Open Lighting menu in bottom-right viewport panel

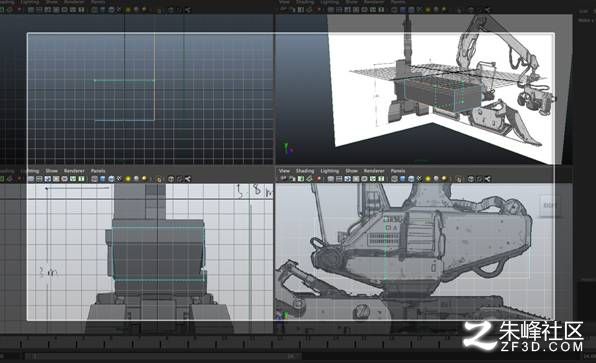click(330, 171)
